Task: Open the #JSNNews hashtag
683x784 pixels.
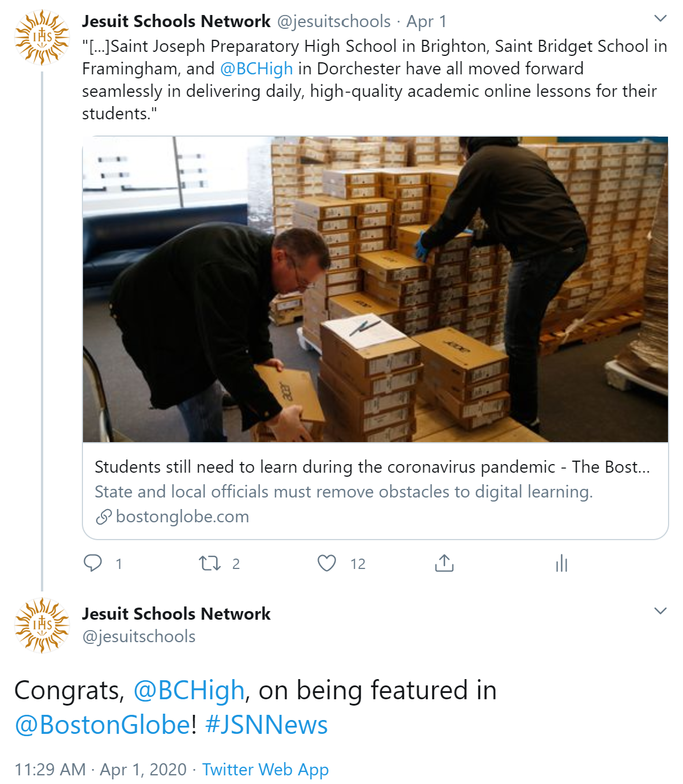Action: tap(266, 725)
